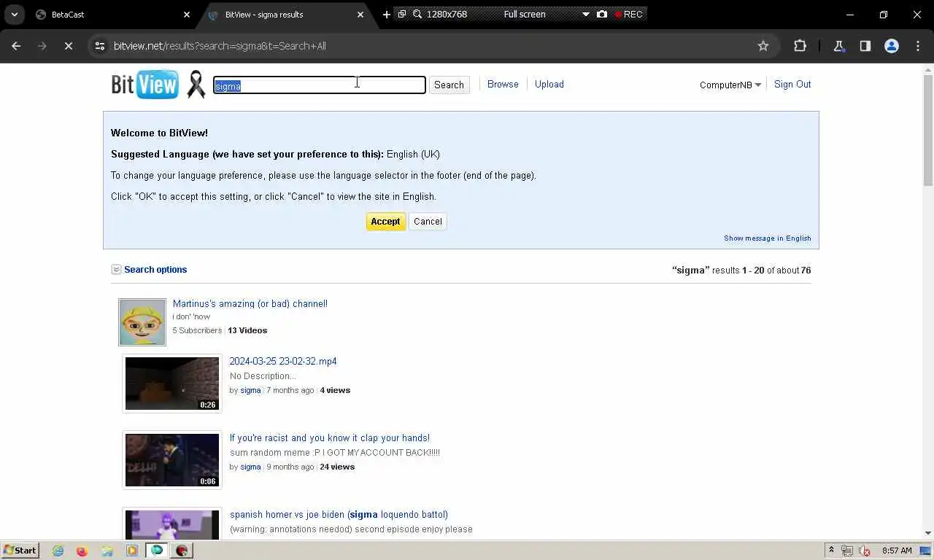Click the forward navigation arrow
Image resolution: width=934 pixels, height=560 pixels.
tap(42, 46)
